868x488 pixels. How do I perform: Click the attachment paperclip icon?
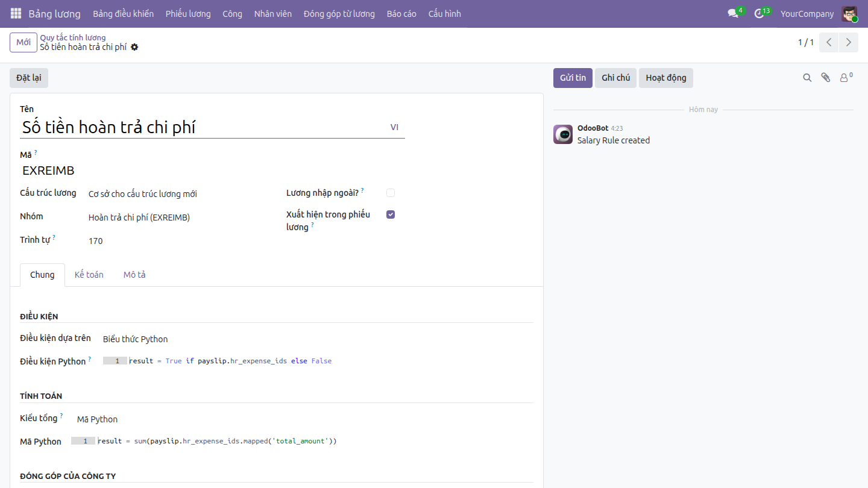(826, 78)
